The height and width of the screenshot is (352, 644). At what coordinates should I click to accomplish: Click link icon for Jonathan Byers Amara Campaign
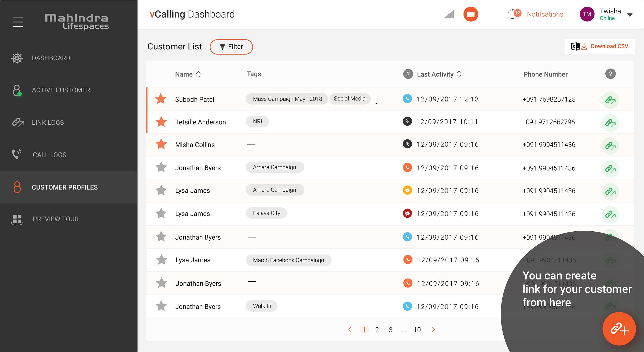(610, 169)
